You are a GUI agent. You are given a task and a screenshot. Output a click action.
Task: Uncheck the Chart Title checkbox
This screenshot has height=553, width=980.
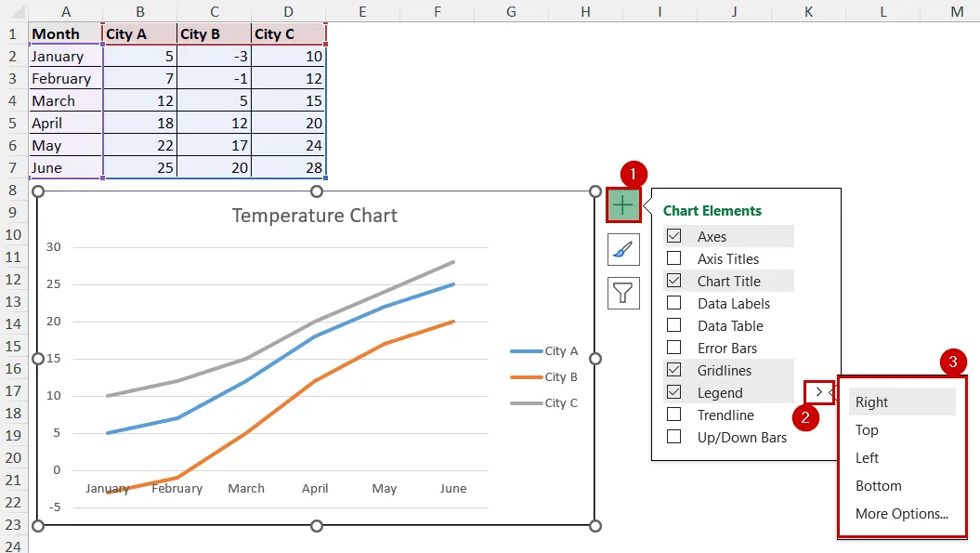coord(673,281)
